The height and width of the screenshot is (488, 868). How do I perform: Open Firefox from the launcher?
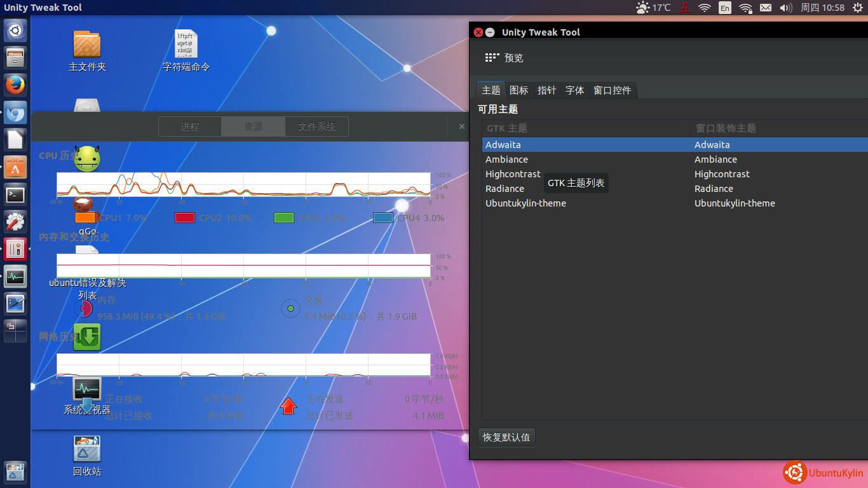point(15,85)
